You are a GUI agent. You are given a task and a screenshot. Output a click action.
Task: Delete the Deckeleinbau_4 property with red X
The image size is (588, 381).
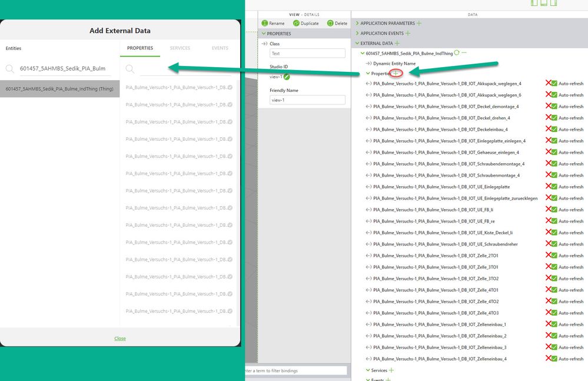point(548,128)
